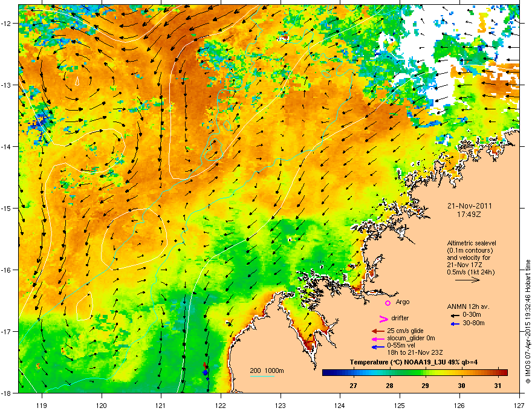Click the blue 30-80m ANMN legend arrow
This screenshot has height=411, width=532.
click(455, 324)
